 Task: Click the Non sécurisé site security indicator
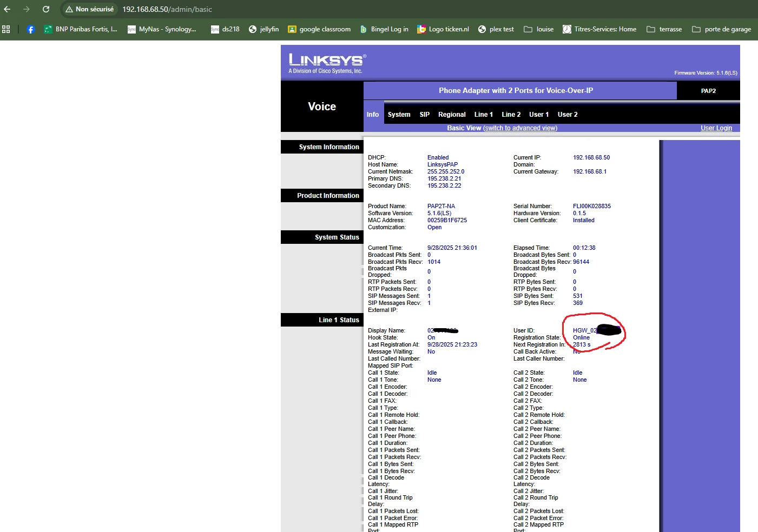click(x=89, y=9)
